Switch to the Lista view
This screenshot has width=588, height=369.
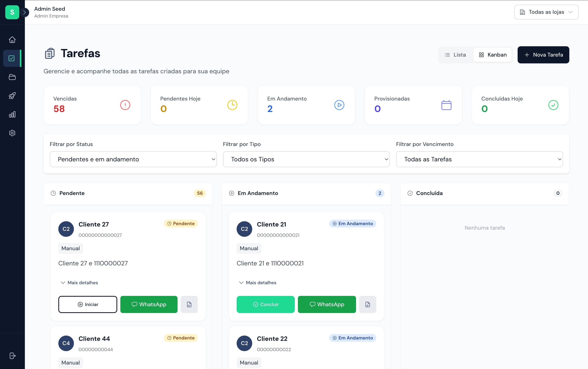[x=455, y=55]
